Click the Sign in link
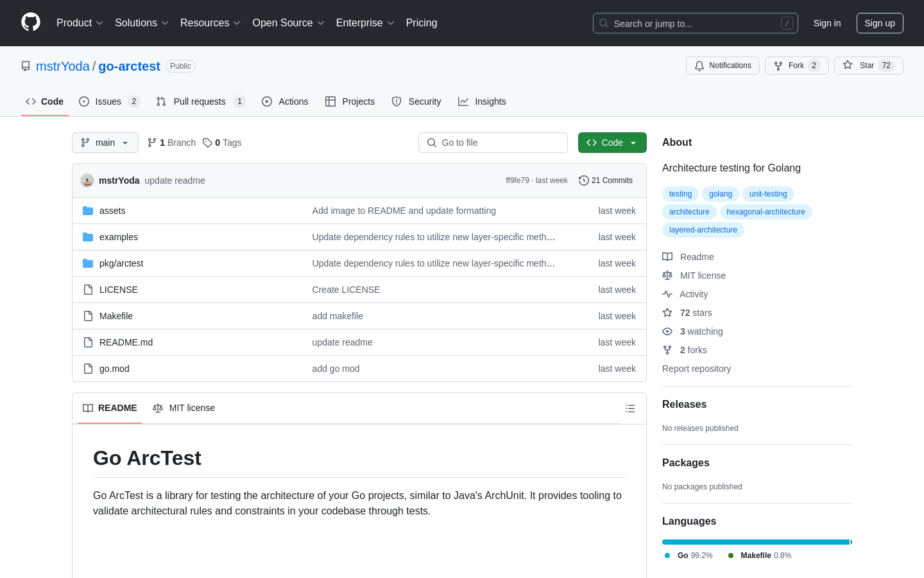 (x=827, y=23)
